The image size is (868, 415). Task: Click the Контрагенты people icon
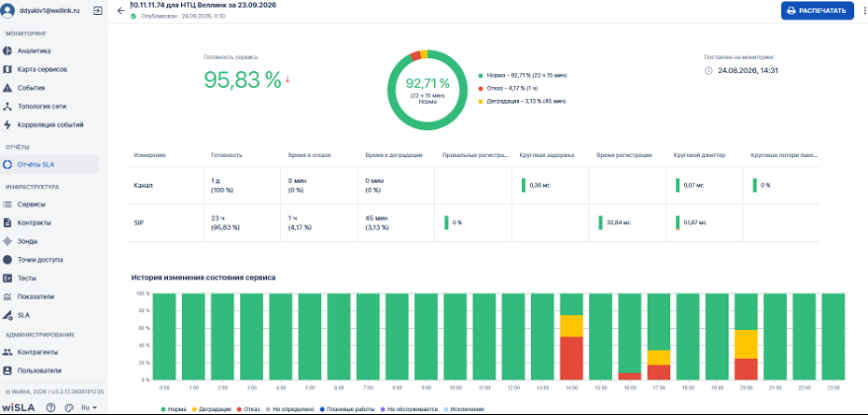click(x=7, y=352)
